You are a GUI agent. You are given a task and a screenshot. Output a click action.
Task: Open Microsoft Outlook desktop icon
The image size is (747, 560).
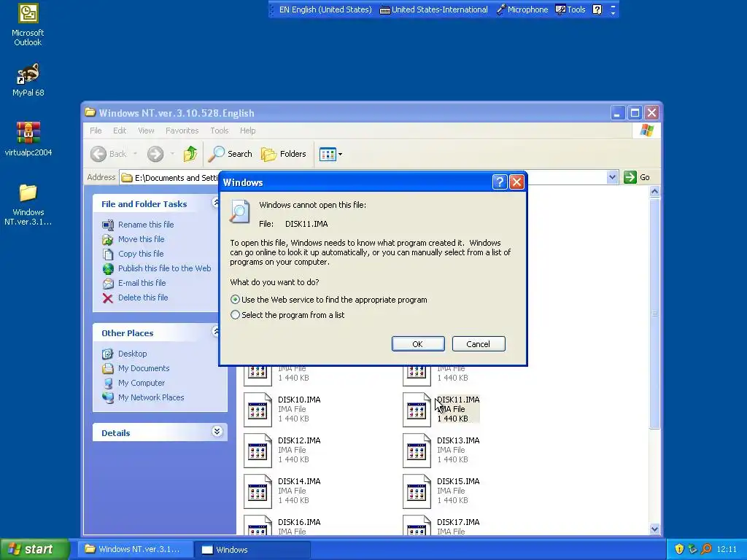click(x=28, y=25)
